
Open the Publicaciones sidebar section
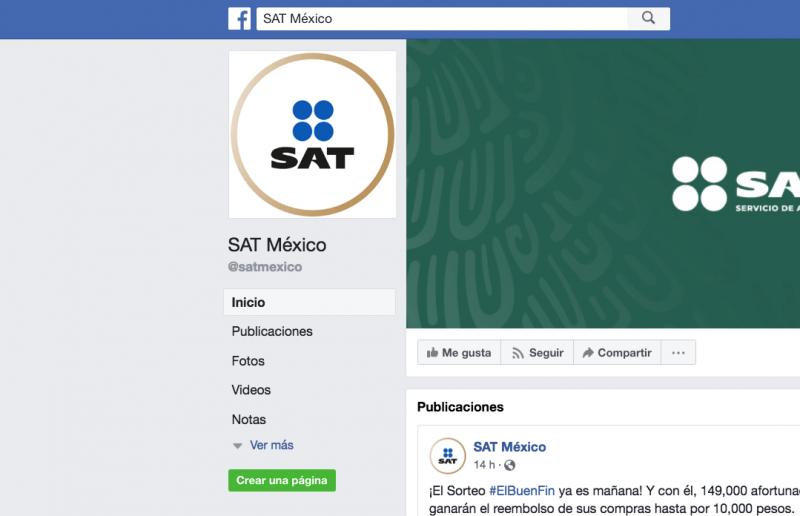click(x=272, y=331)
